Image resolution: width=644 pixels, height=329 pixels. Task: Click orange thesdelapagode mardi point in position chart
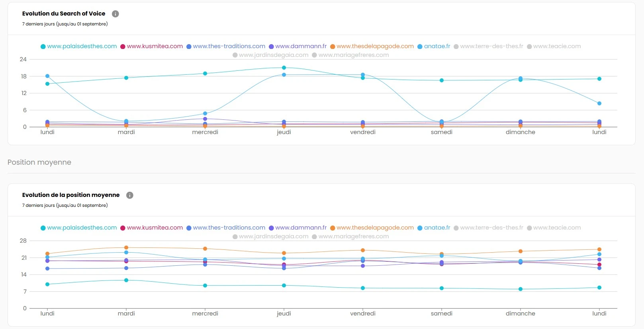pyautogui.click(x=126, y=247)
